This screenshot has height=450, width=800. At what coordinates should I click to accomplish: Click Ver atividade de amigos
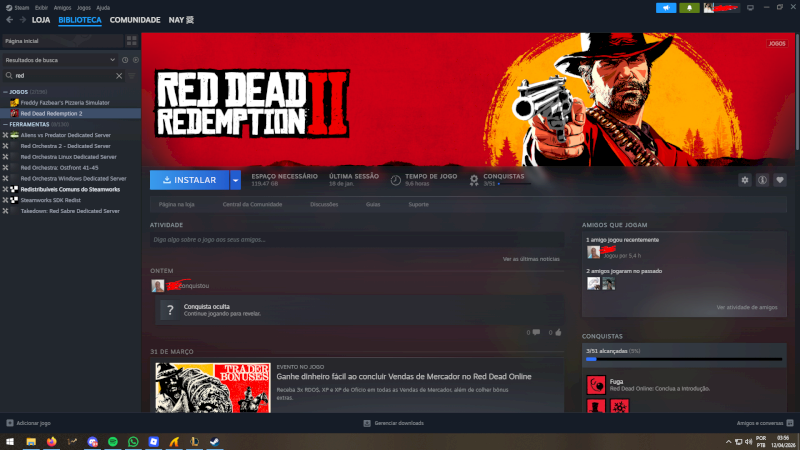[747, 308]
